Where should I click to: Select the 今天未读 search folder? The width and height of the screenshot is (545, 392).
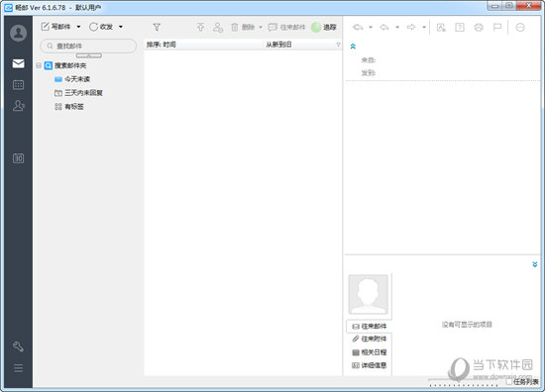72,79
